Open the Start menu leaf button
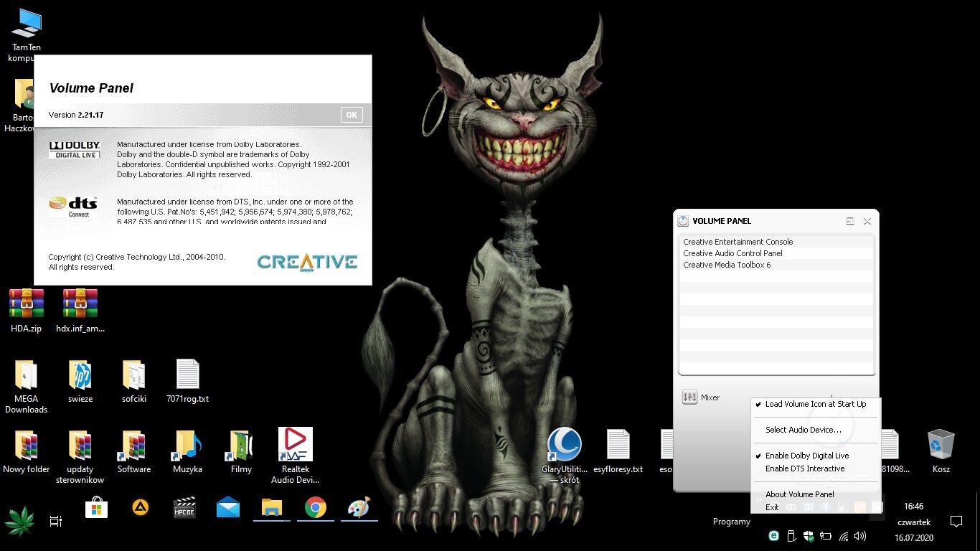980x551 pixels. click(x=19, y=522)
